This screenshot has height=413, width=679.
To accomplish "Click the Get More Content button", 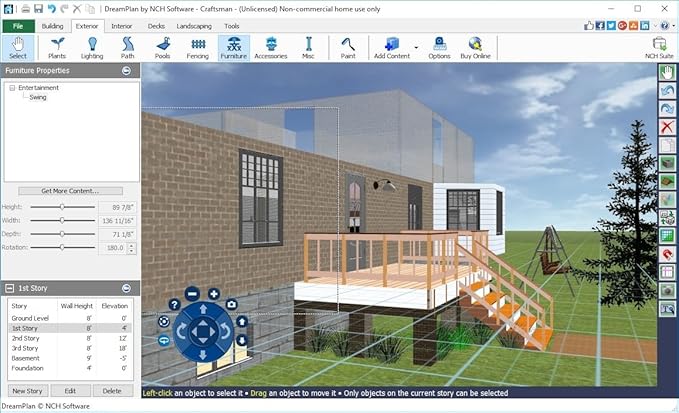I will [x=68, y=190].
